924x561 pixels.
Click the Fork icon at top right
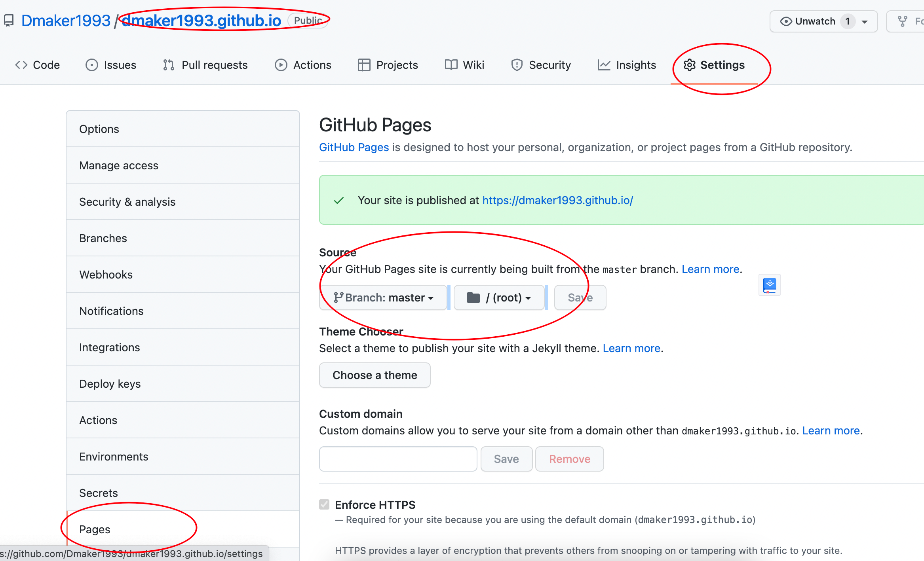click(902, 21)
